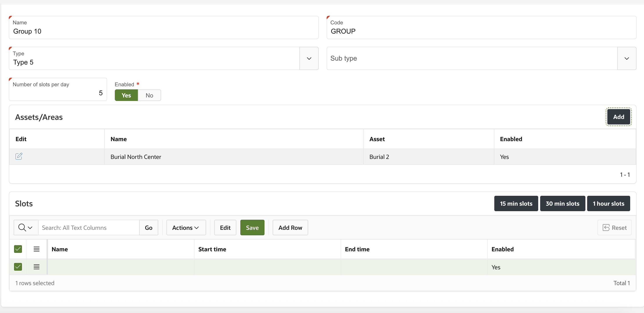The height and width of the screenshot is (313, 644).
Task: Open header row actions hamburger menu
Action: pyautogui.click(x=36, y=249)
